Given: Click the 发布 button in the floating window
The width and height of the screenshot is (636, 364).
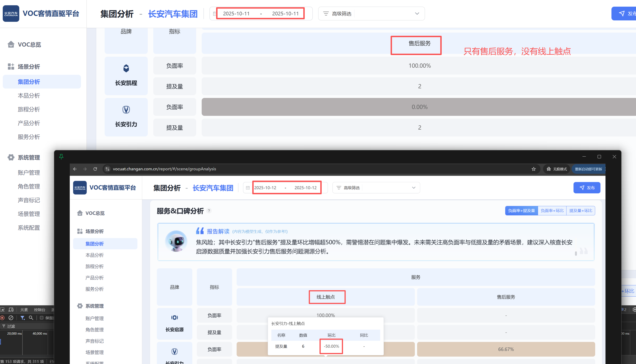Looking at the screenshot, I should (586, 188).
